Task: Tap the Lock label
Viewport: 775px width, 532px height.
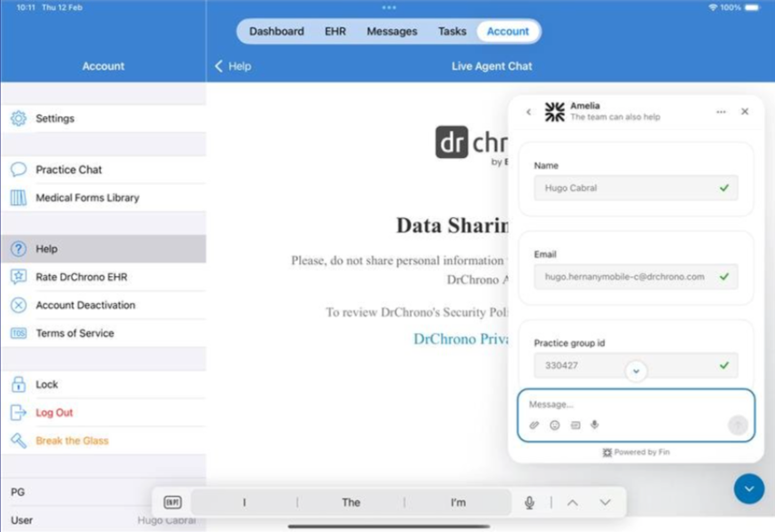Action: 47,384
